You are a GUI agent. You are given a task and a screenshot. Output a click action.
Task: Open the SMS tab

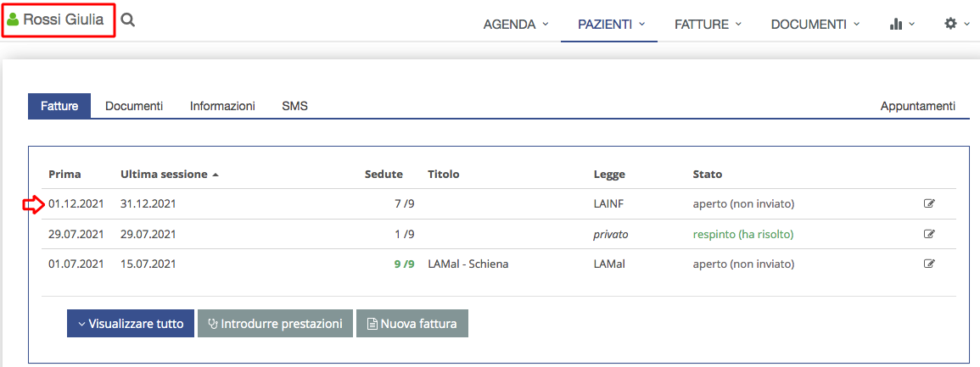coord(294,106)
